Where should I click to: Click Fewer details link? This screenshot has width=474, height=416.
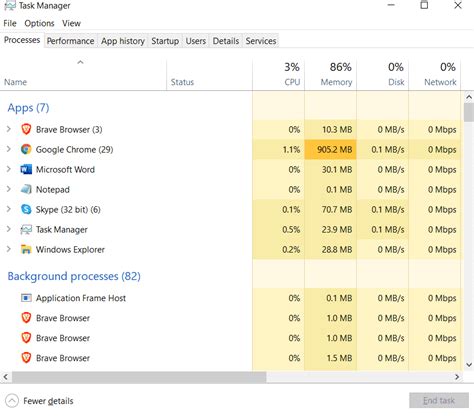point(48,401)
